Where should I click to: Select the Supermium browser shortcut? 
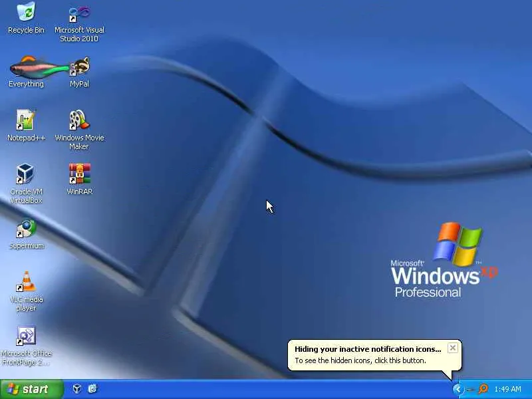coord(26,234)
